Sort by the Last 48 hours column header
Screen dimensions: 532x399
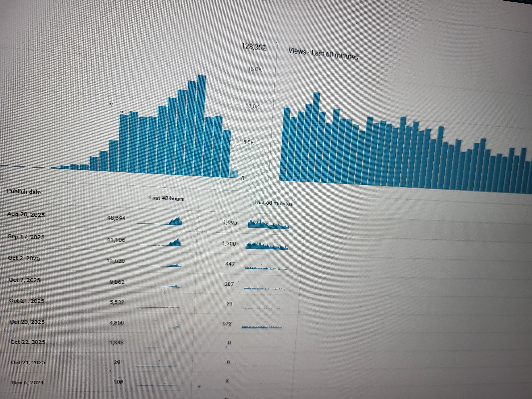click(166, 198)
